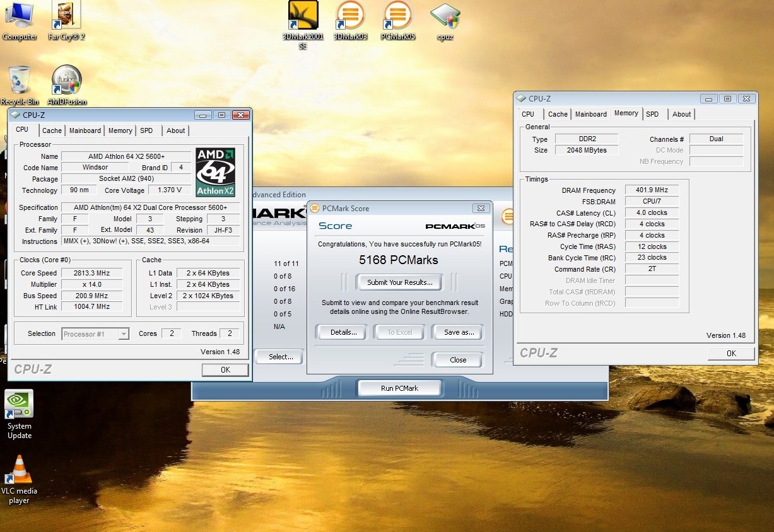Click the processor name AMD Athlon 64 X2 5600+
The width and height of the screenshot is (774, 532).
[126, 156]
